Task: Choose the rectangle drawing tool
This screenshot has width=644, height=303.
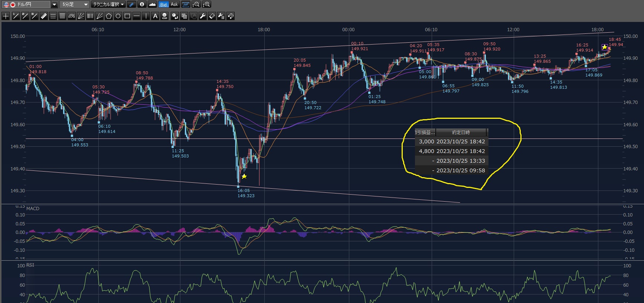Action: pyautogui.click(x=127, y=16)
